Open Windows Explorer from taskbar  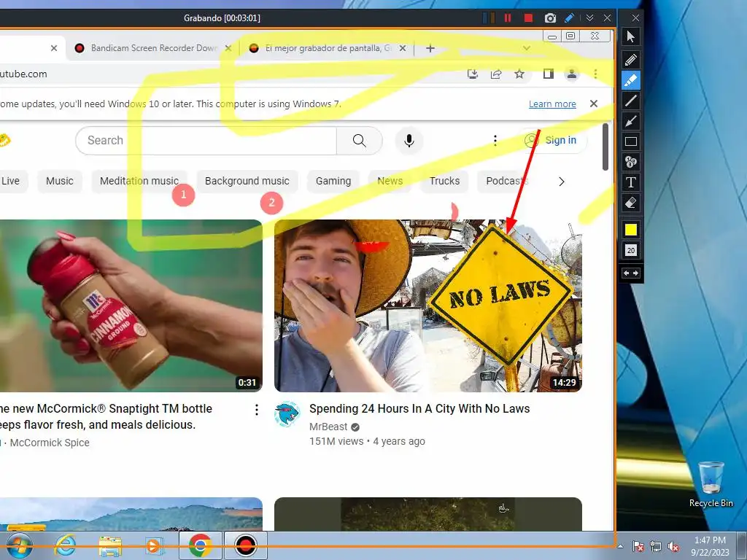pos(110,545)
